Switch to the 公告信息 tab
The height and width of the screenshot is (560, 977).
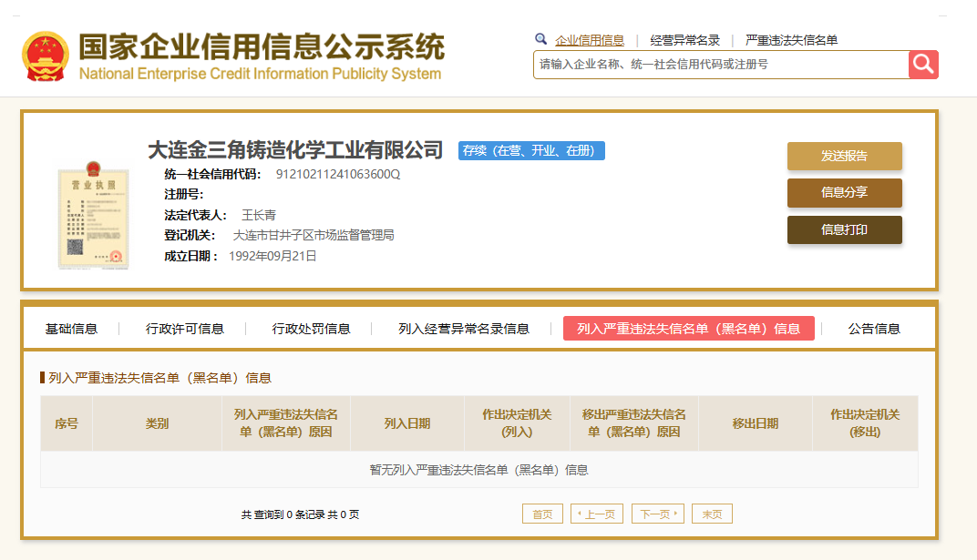874,329
